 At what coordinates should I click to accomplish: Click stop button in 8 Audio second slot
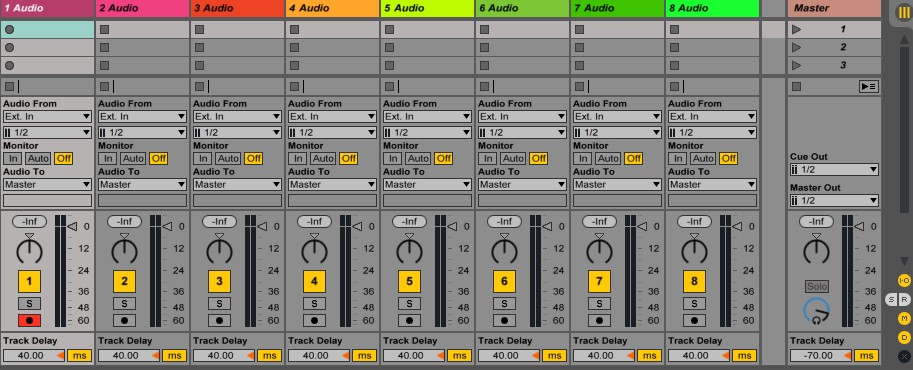click(674, 47)
